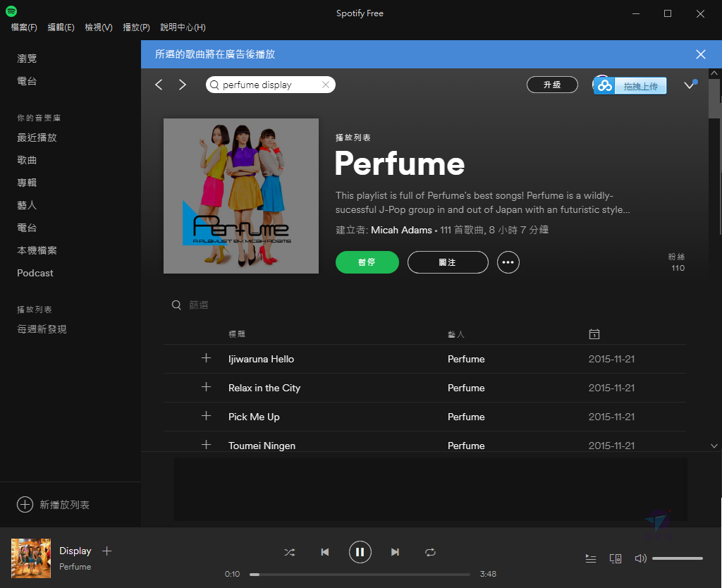Click the search magnifier icon in search box
Screen dimensions: 722x588
214,85
